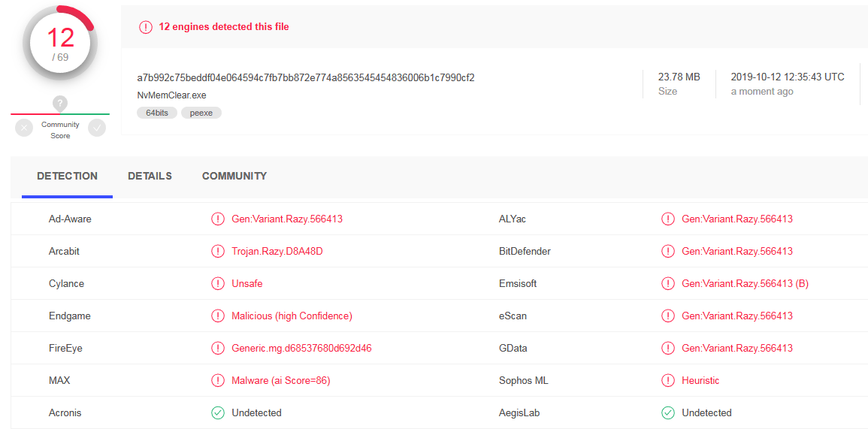Click the 2019-10-12 12:35:43 UTC timestamp
This screenshot has width=868, height=429.
(x=788, y=77)
